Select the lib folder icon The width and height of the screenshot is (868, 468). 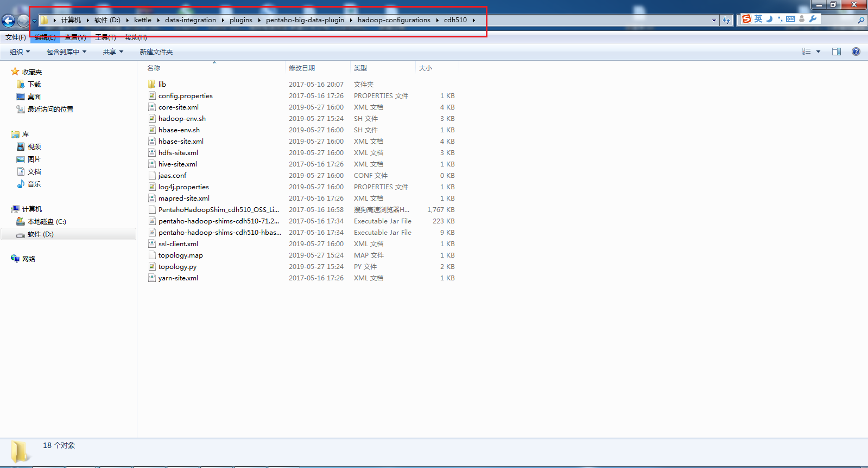pos(152,84)
